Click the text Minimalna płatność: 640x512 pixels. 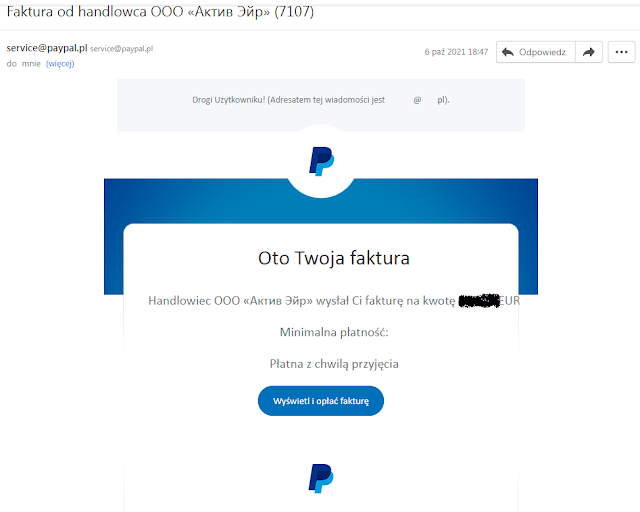[334, 332]
